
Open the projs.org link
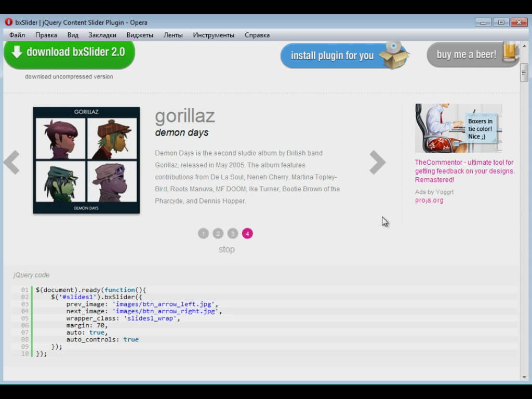tap(429, 200)
